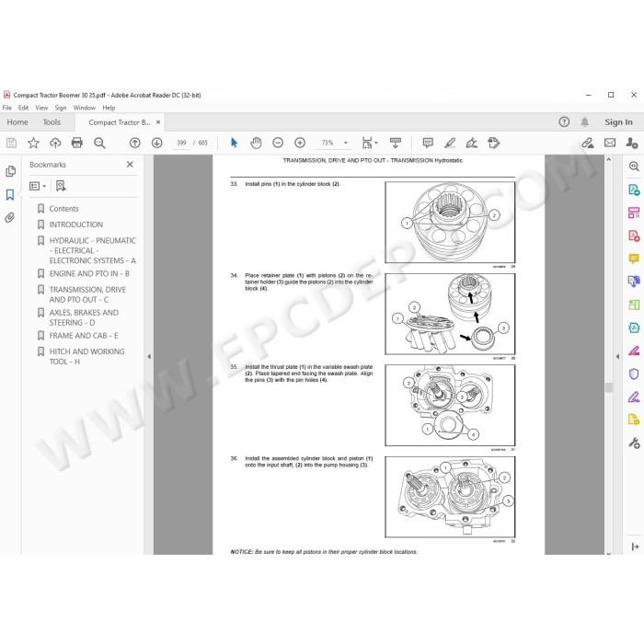Zoom out with the minus icon
Image resolution: width=644 pixels, height=644 pixels.
coord(278,143)
